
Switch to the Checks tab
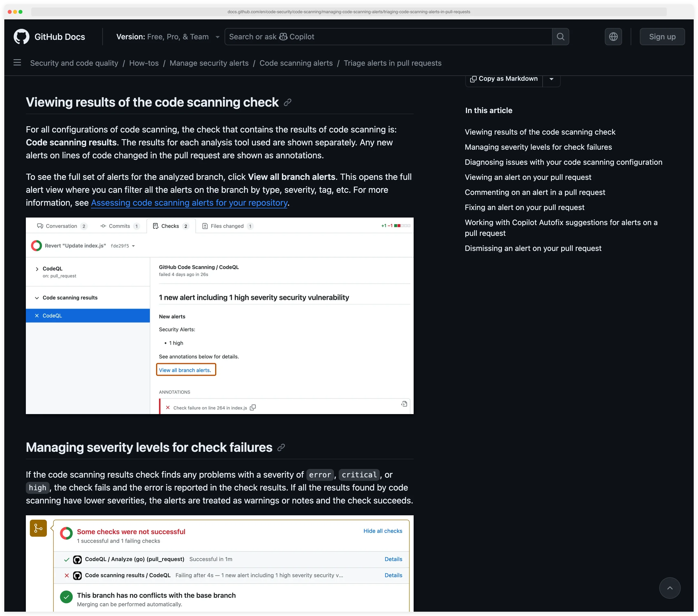click(170, 226)
